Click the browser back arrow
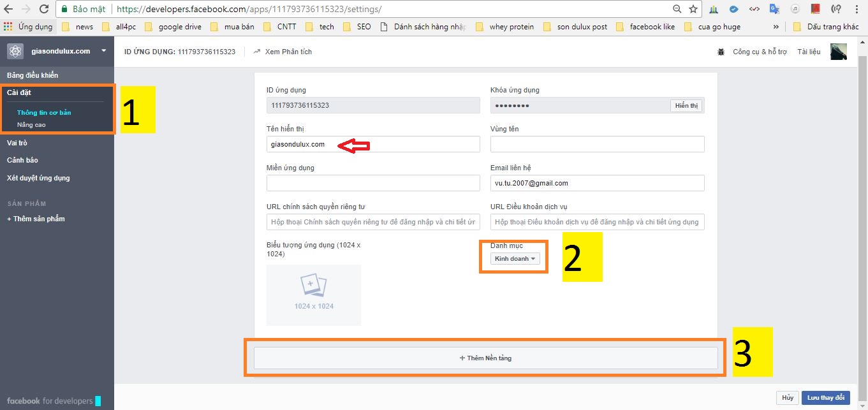The image size is (868, 410). pos(9,9)
